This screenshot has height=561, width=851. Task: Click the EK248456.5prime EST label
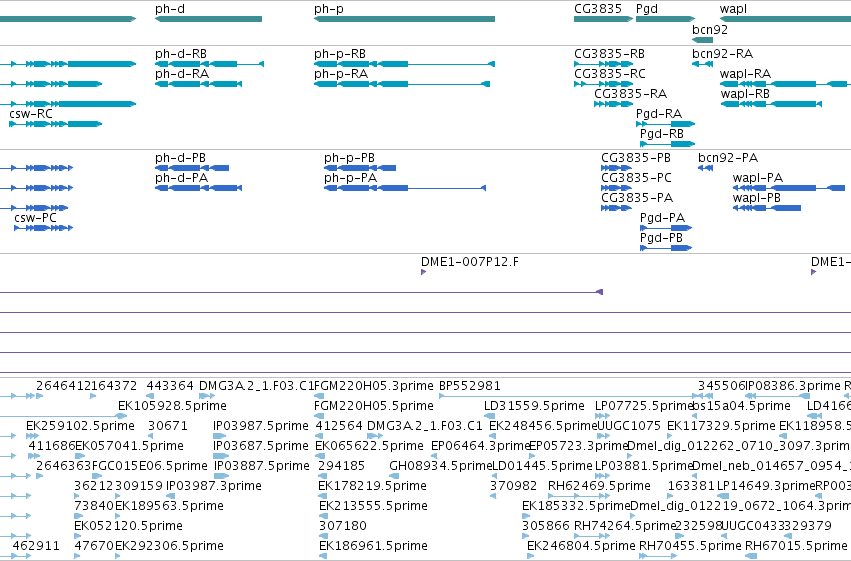point(543,426)
